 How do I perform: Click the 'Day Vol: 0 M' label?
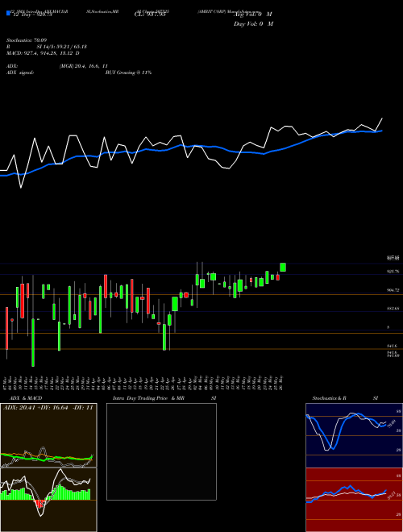(x=253, y=24)
